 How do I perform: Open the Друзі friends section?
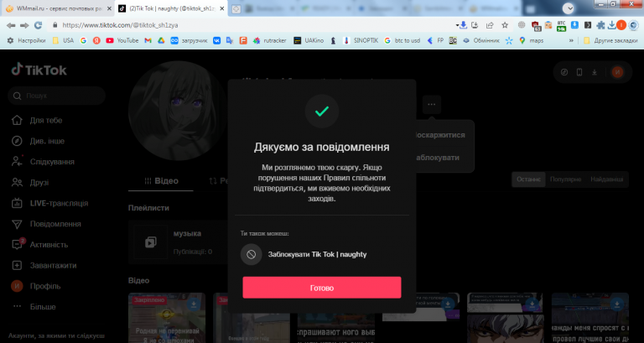pyautogui.click(x=29, y=182)
